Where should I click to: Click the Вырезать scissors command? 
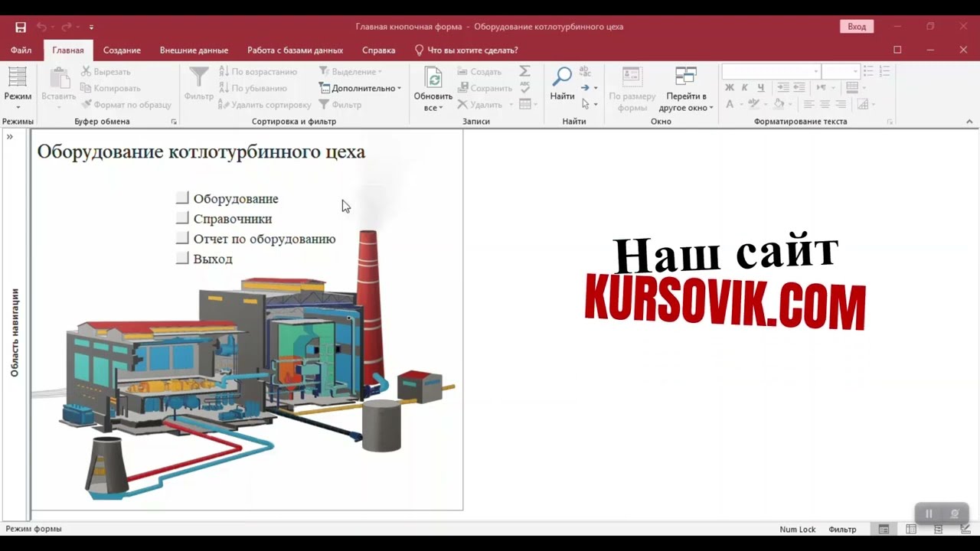click(106, 71)
